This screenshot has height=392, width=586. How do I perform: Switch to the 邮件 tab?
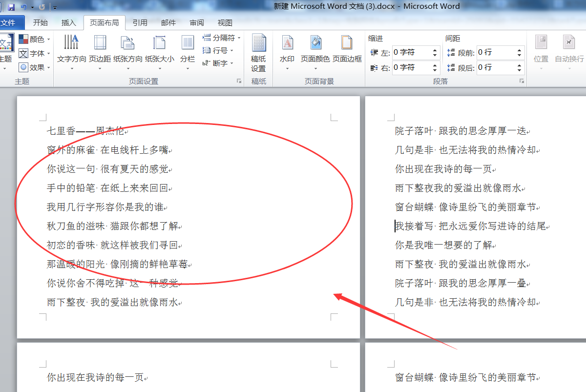pyautogui.click(x=168, y=22)
